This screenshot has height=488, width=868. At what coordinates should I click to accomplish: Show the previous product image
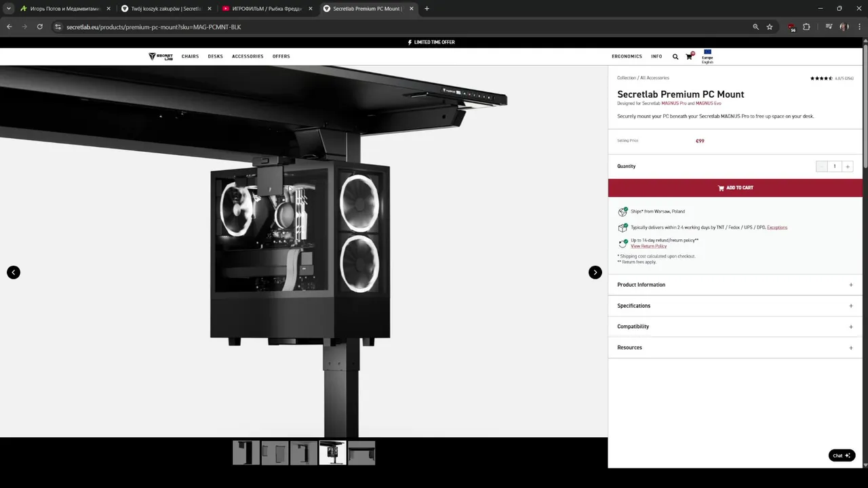click(14, 272)
